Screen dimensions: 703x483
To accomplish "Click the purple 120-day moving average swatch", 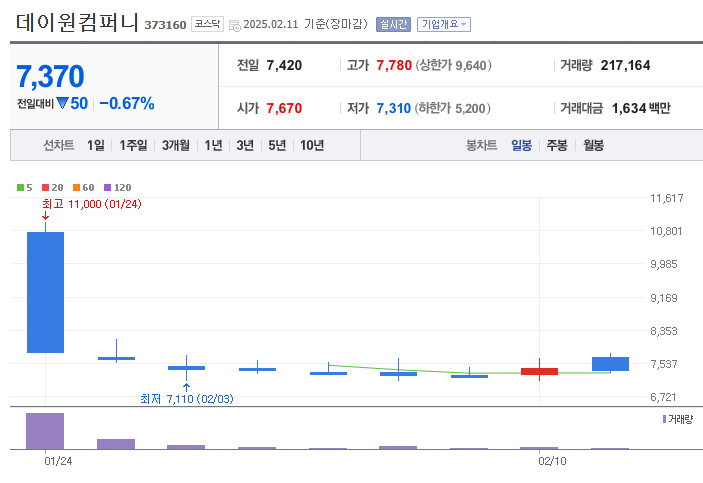I will click(107, 187).
